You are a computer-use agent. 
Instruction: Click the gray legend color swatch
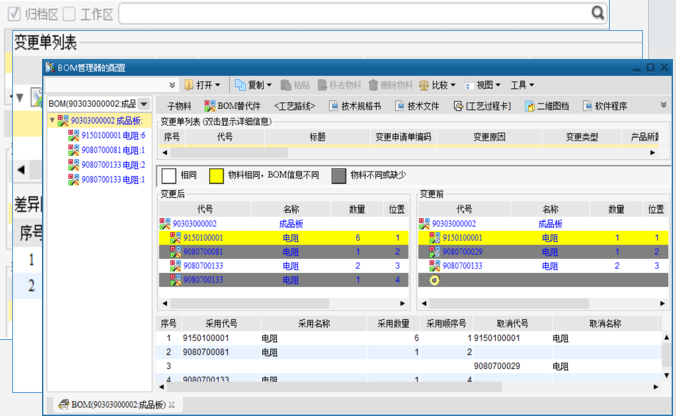tap(337, 174)
